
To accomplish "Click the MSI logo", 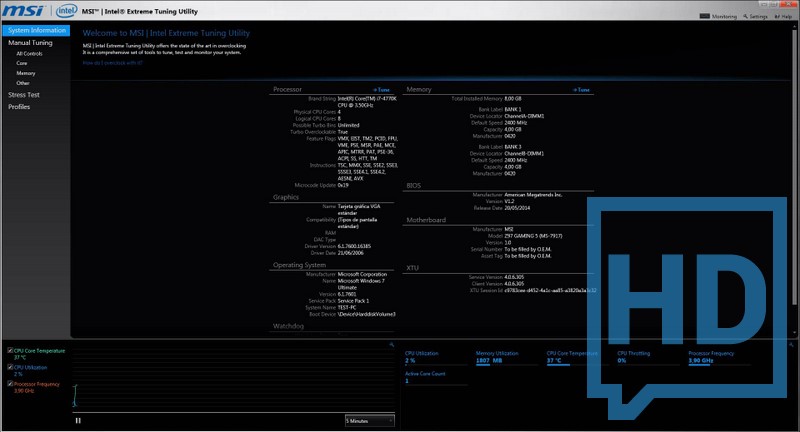I will click(x=21, y=13).
